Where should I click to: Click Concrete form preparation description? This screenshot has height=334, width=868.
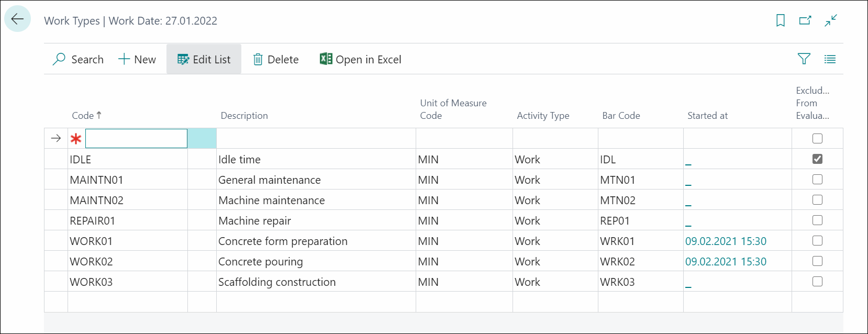[283, 241]
